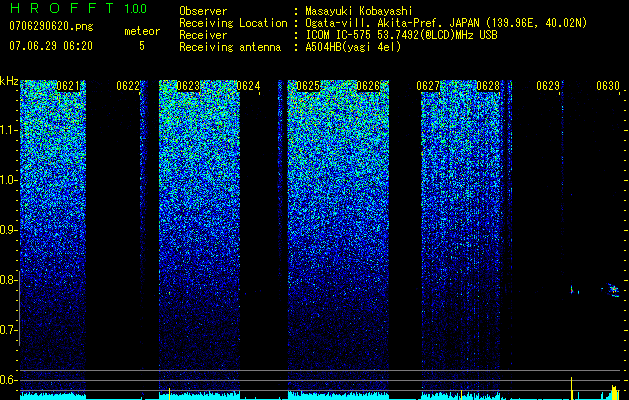Click the observer name Masayuki Kobayashi

(359, 11)
